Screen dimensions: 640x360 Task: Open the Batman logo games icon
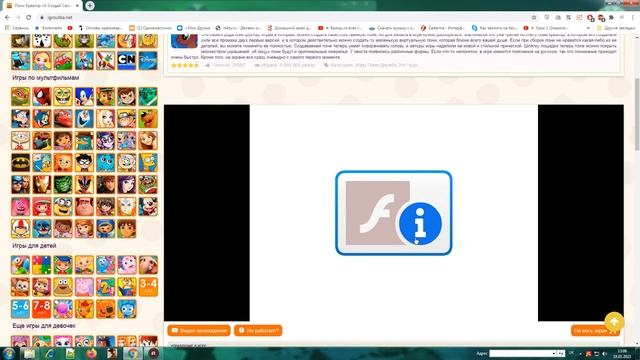click(x=20, y=162)
